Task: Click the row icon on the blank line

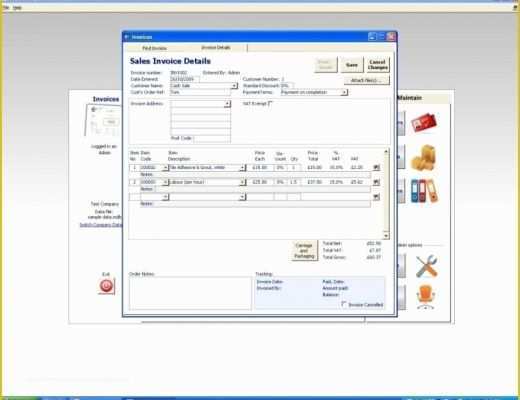Action: (x=376, y=197)
